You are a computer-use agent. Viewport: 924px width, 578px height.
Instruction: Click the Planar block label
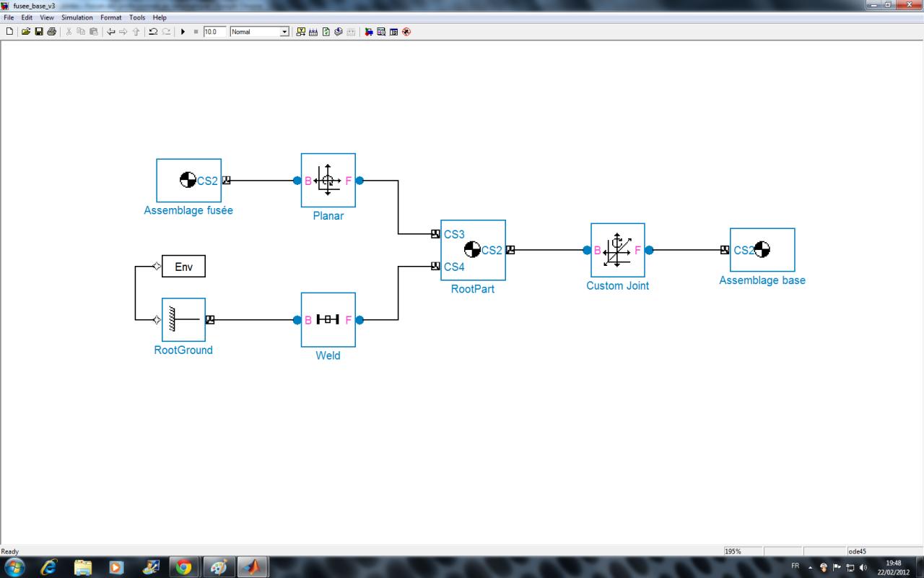328,216
